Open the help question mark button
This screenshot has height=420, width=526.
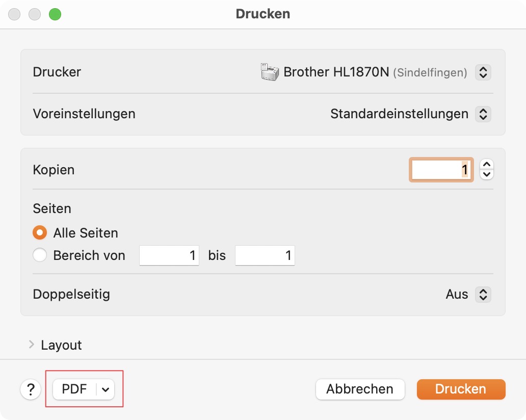coord(31,389)
